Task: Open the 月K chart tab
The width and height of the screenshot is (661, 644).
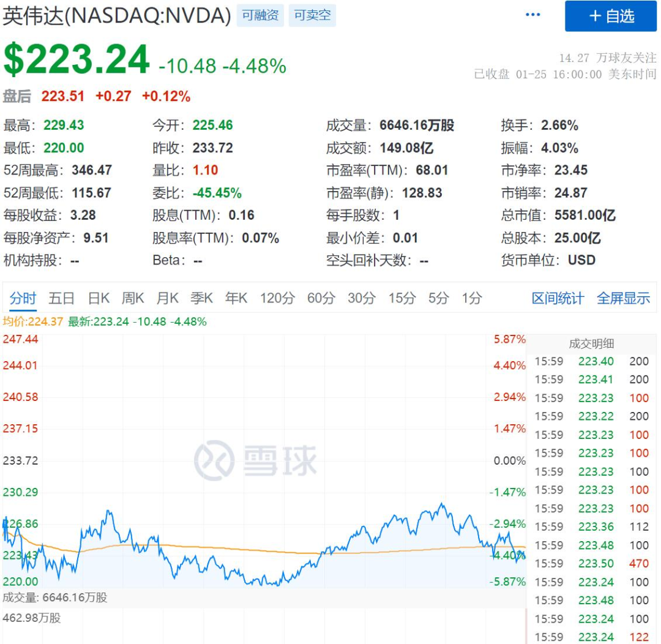Action: pyautogui.click(x=167, y=298)
